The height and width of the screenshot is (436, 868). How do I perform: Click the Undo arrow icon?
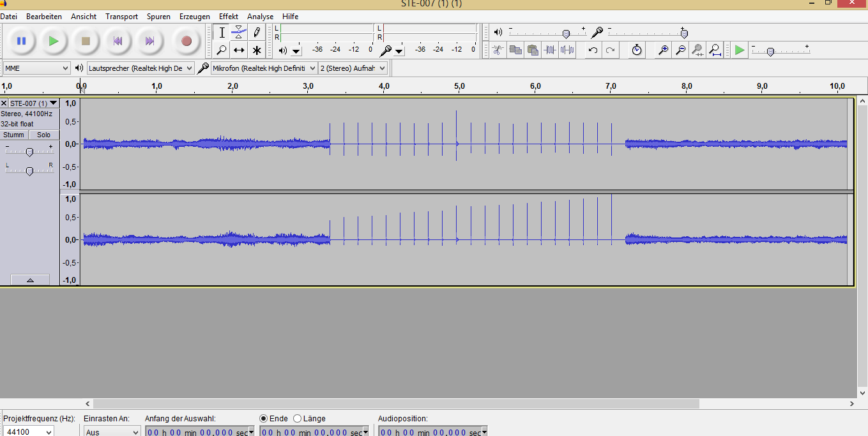593,50
